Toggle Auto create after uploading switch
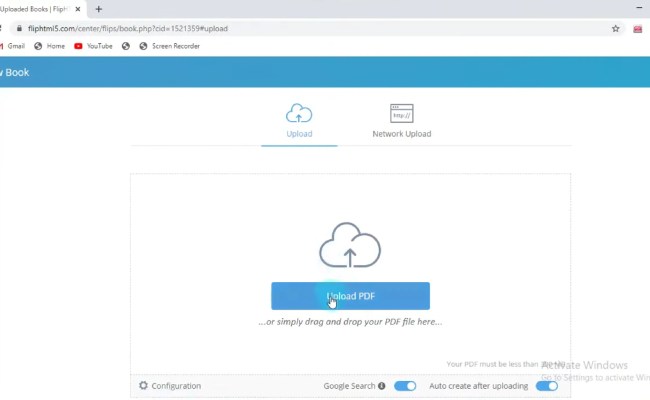650x400 pixels. coord(546,386)
